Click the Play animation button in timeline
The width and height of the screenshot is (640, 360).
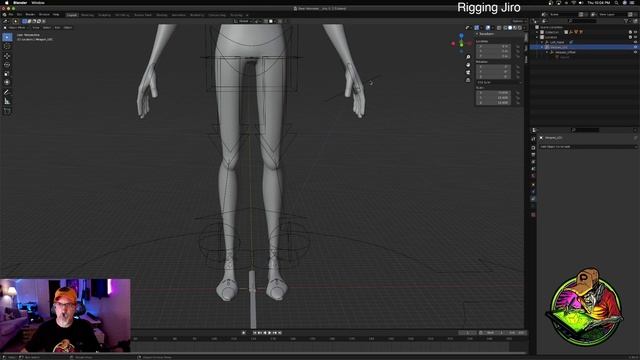tap(269, 333)
